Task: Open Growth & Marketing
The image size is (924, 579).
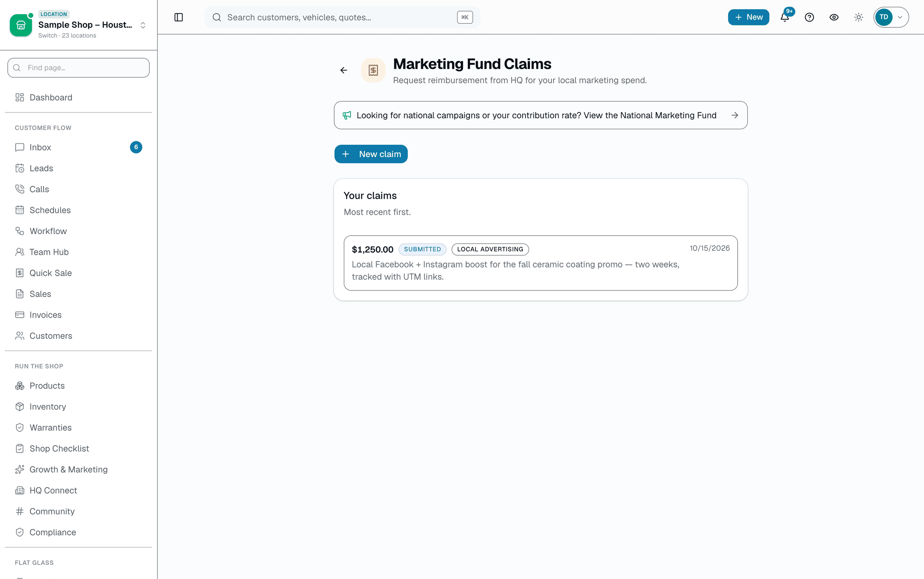Action: point(79,470)
